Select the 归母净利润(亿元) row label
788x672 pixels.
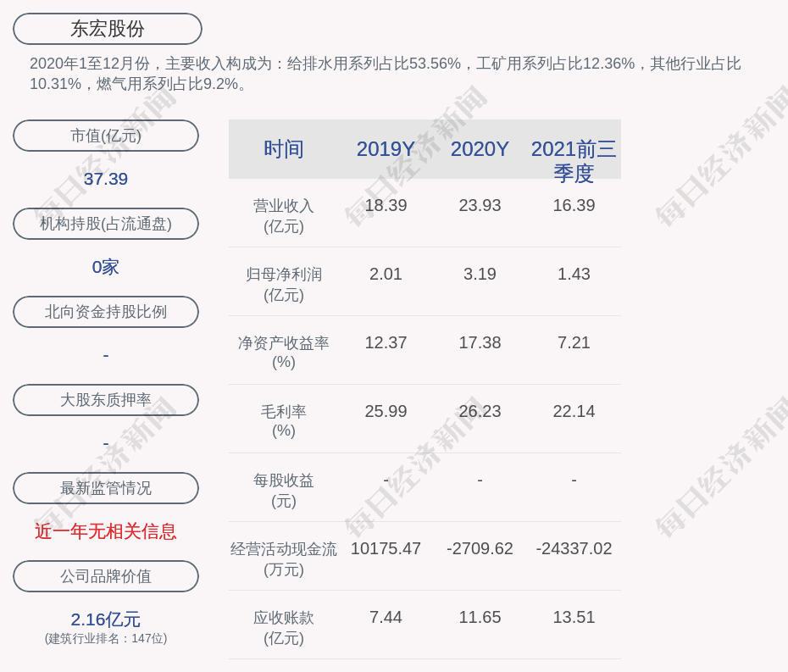pyautogui.click(x=284, y=285)
